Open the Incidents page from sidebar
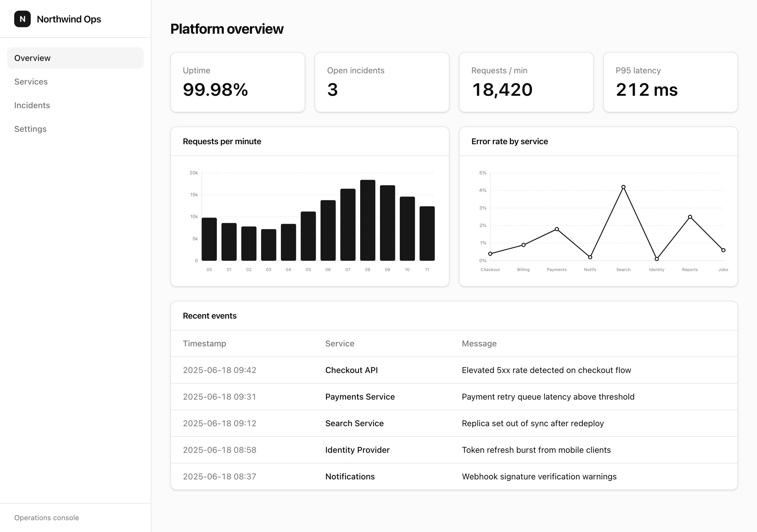Viewport: 757px width, 532px height. (75, 106)
